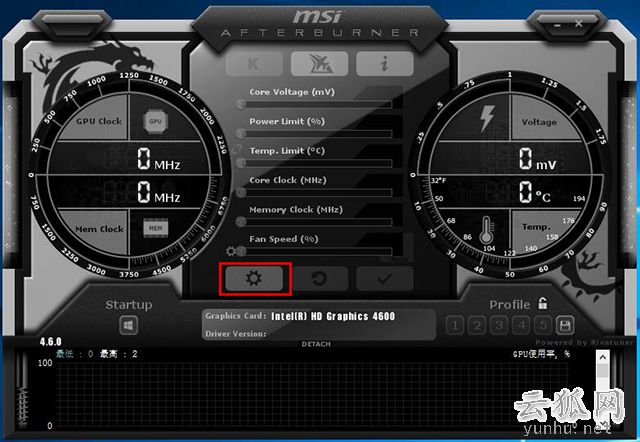Click the Power Limit slider

[x=314, y=134]
